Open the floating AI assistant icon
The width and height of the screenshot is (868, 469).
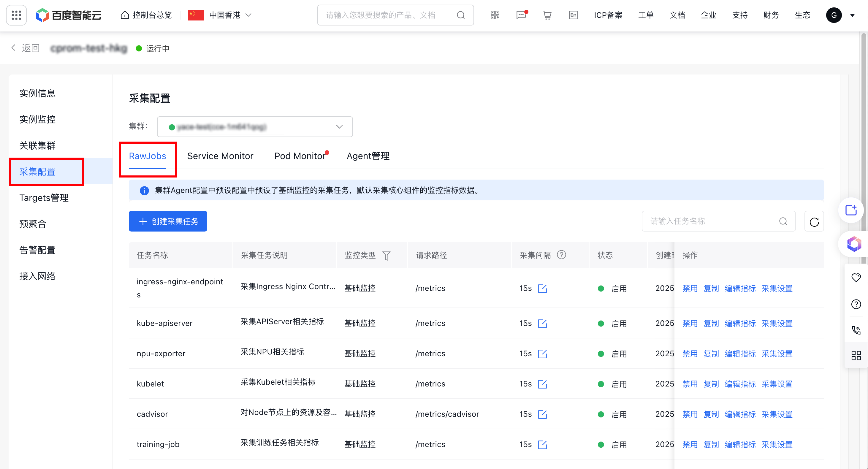pyautogui.click(x=854, y=244)
